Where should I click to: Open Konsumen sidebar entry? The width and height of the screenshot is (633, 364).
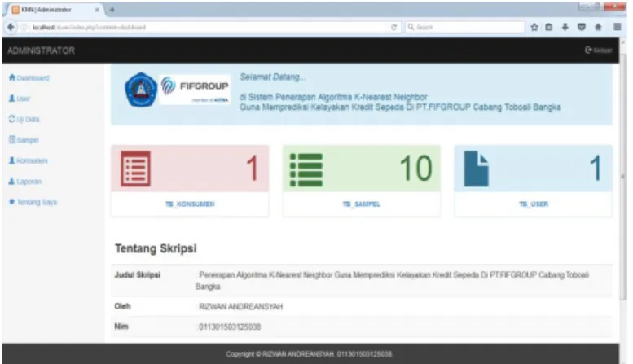[29, 160]
